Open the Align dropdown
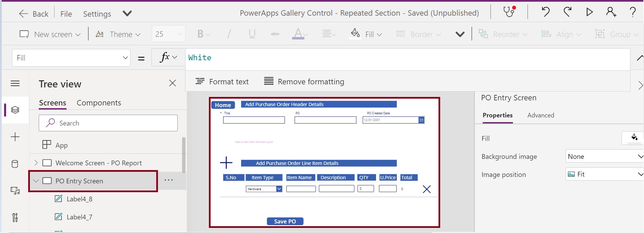The height and width of the screenshot is (233, 644). pos(561,34)
